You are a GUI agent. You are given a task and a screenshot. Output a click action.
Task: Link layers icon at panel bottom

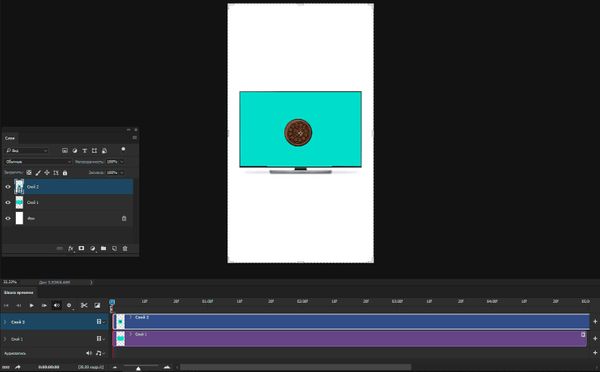[x=59, y=248]
